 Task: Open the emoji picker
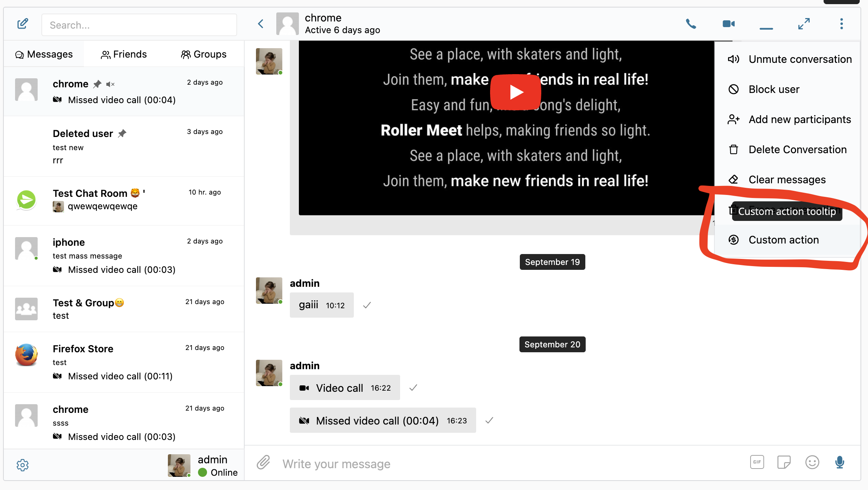coord(812,462)
